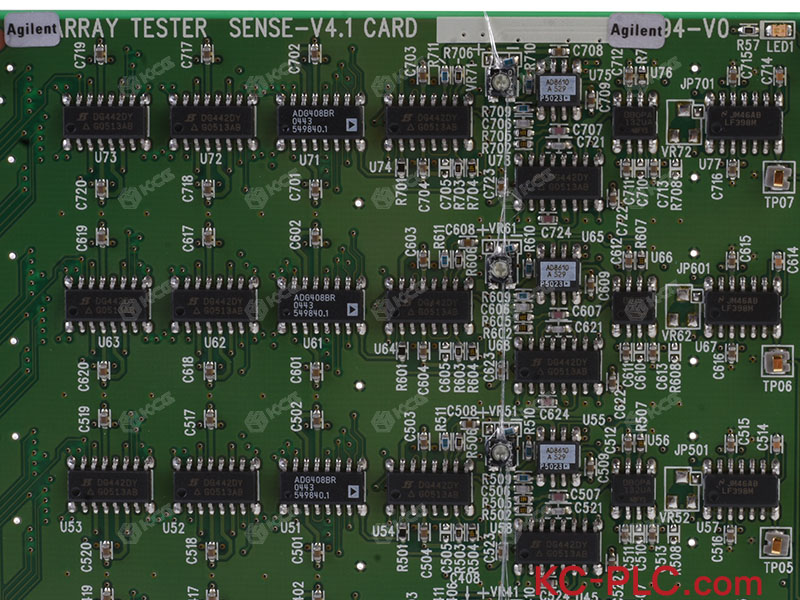Select the DG442DY chip labeled U62
Viewport: 800px width, 600px height.
tap(214, 305)
